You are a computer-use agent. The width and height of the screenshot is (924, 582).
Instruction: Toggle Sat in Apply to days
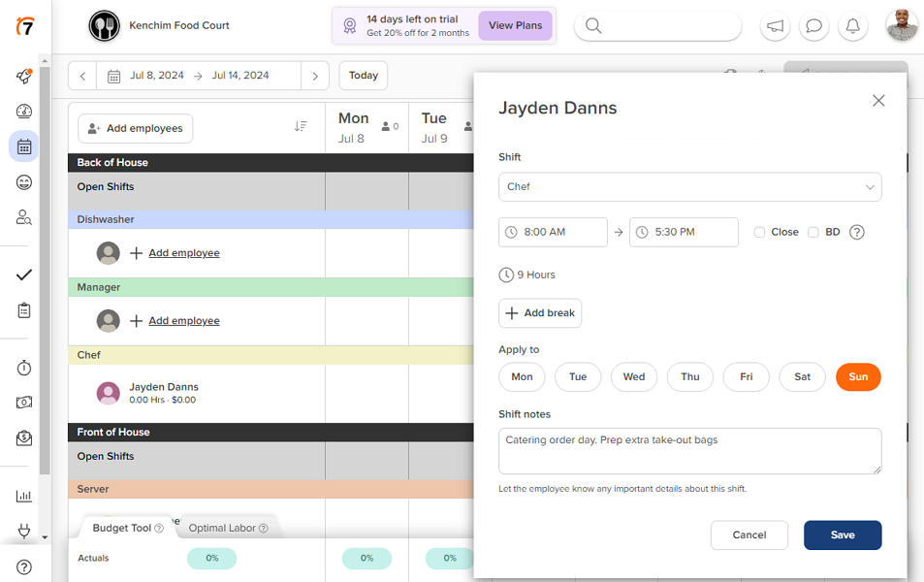pyautogui.click(x=803, y=376)
